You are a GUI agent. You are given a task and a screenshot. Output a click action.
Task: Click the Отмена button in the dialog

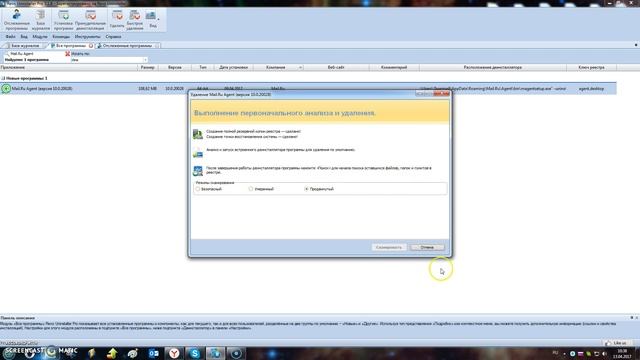[x=427, y=247]
